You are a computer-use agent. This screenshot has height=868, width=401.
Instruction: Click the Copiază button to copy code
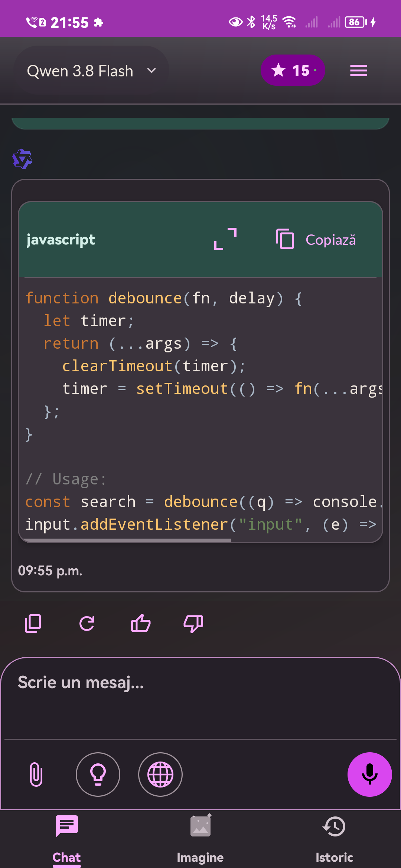[316, 240]
